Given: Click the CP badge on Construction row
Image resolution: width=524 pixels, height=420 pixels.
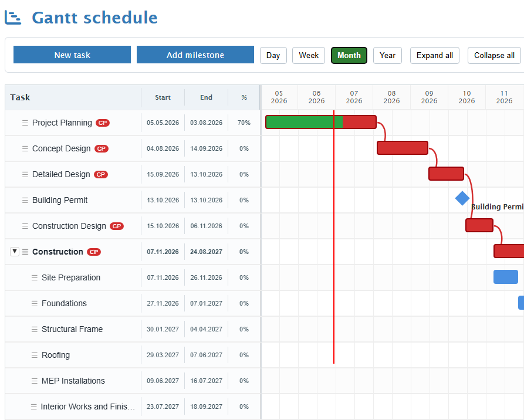Looking at the screenshot, I should [x=93, y=252].
